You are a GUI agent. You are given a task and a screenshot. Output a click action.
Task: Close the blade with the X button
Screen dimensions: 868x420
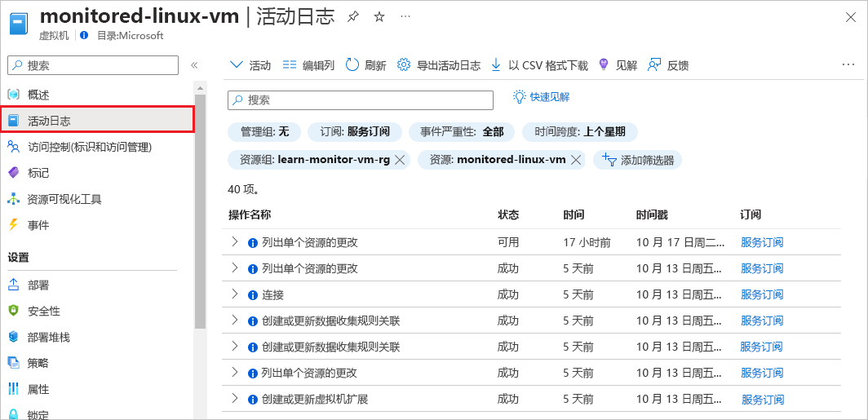click(851, 17)
